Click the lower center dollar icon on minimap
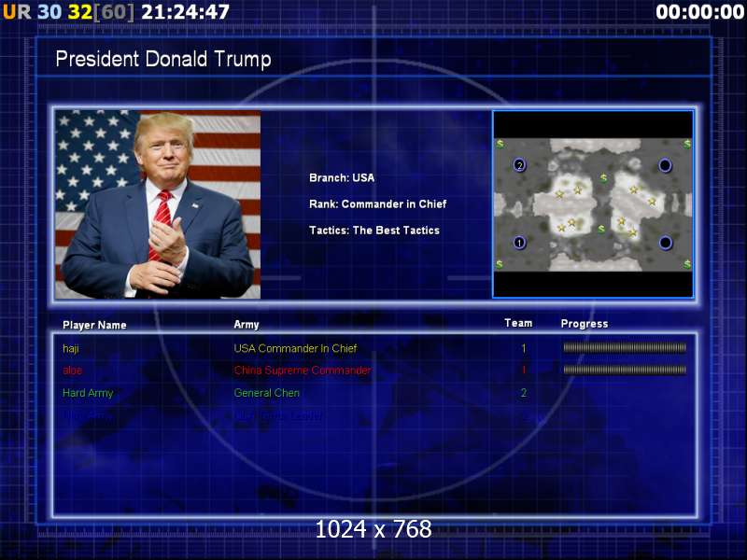747x560 pixels. pyautogui.click(x=601, y=229)
